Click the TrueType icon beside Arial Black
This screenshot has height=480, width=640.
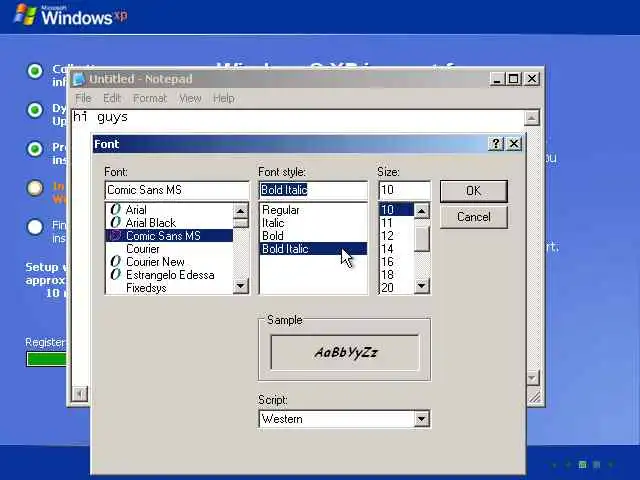116,222
